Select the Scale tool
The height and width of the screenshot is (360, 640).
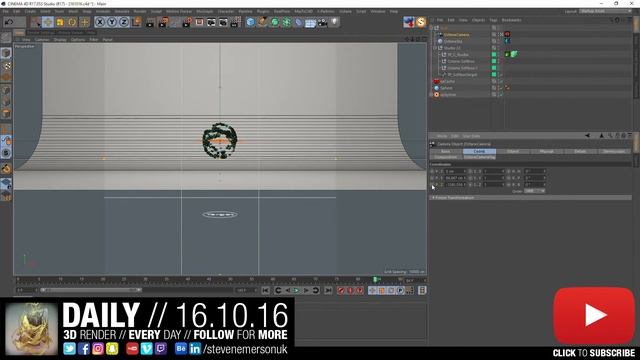pyautogui.click(x=60, y=22)
